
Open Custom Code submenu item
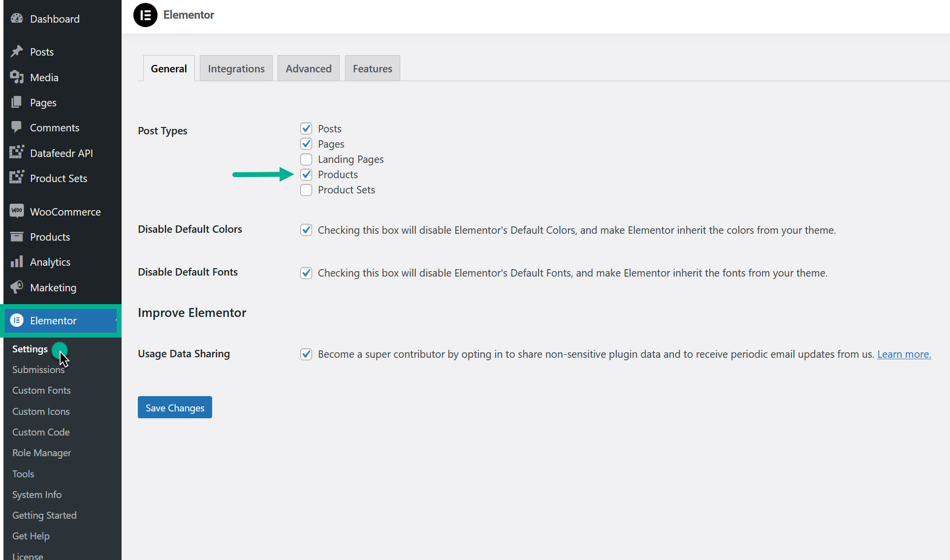(x=41, y=432)
